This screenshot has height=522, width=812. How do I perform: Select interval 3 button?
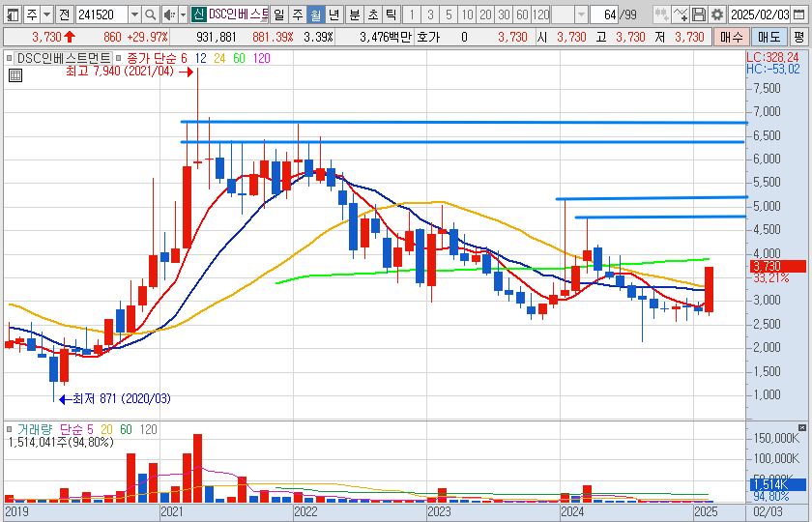pos(430,14)
